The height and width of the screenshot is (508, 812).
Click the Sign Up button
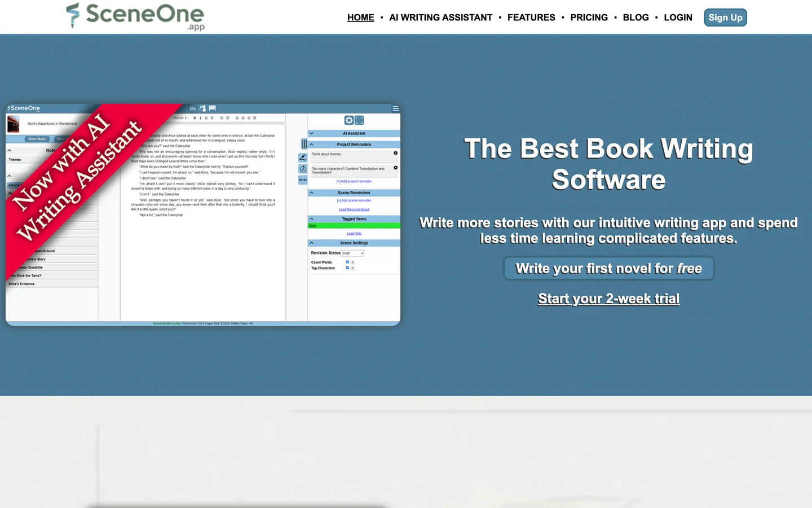pos(725,17)
